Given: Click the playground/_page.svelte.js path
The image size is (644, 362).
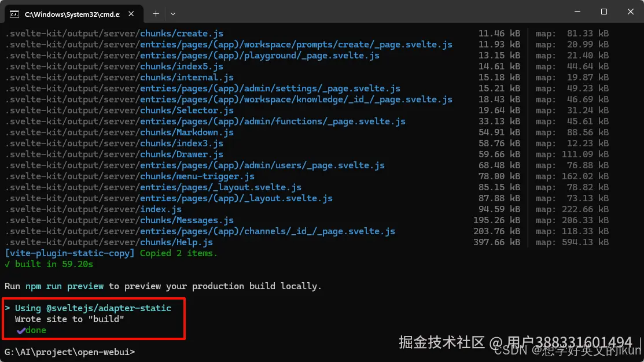Looking at the screenshot, I should click(x=260, y=56).
